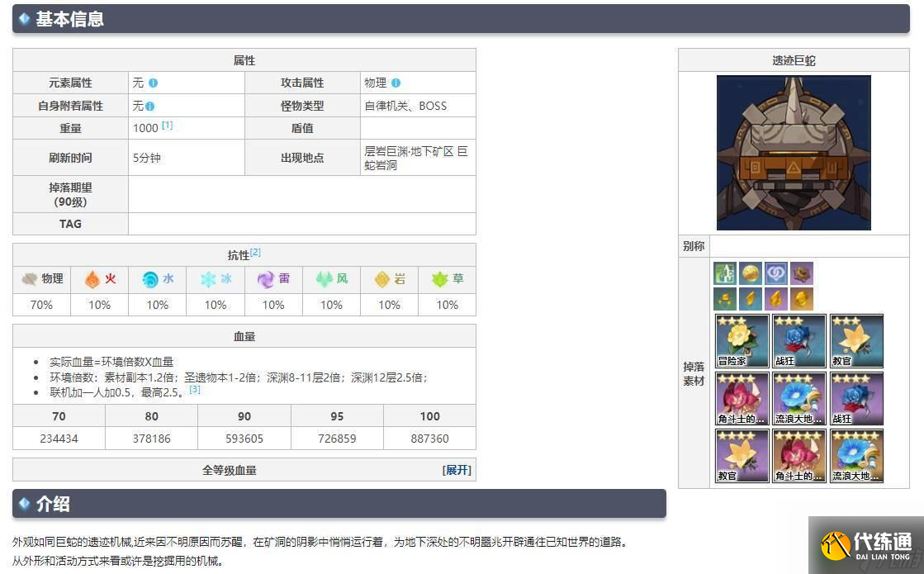The height and width of the screenshot is (574, 924).
Task: Click the 遗迹巨蛇 boss portrait image
Action: [794, 153]
